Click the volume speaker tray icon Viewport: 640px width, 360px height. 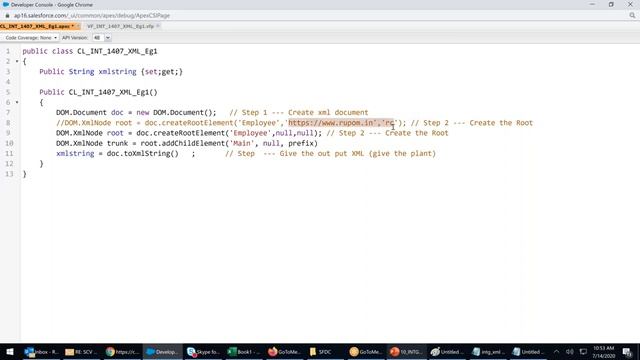tap(570, 351)
